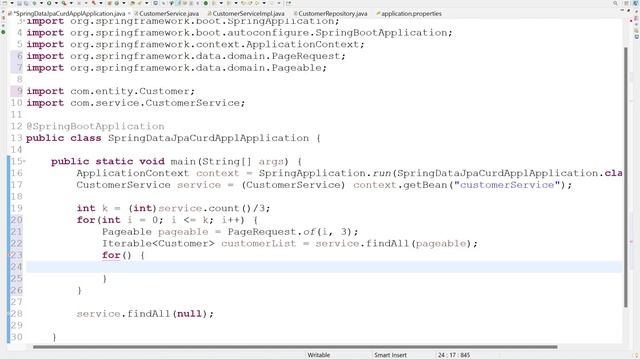Open the New dropdown arrow in toolbar
Screen dimensions: 640x360
(12, 3)
